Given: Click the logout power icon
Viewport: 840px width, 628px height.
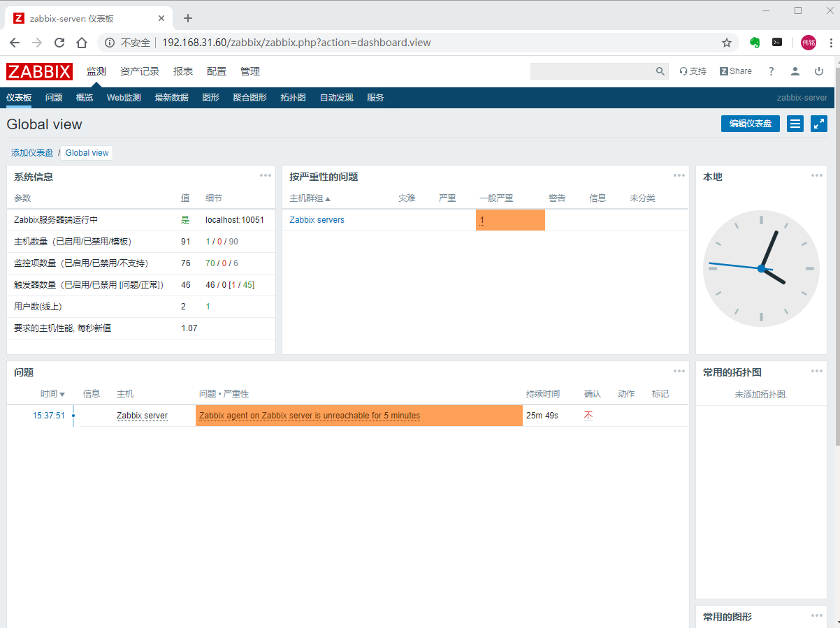Looking at the screenshot, I should click(819, 71).
